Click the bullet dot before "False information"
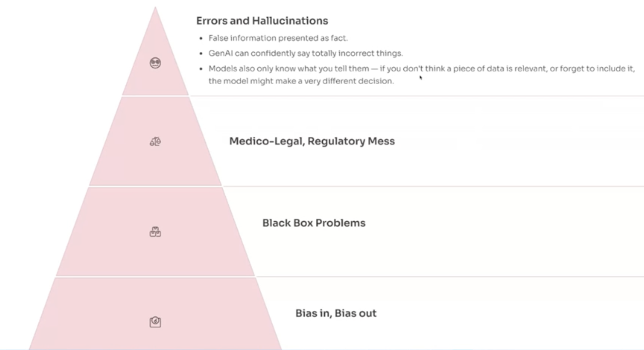This screenshot has height=350, width=644. 201,38
